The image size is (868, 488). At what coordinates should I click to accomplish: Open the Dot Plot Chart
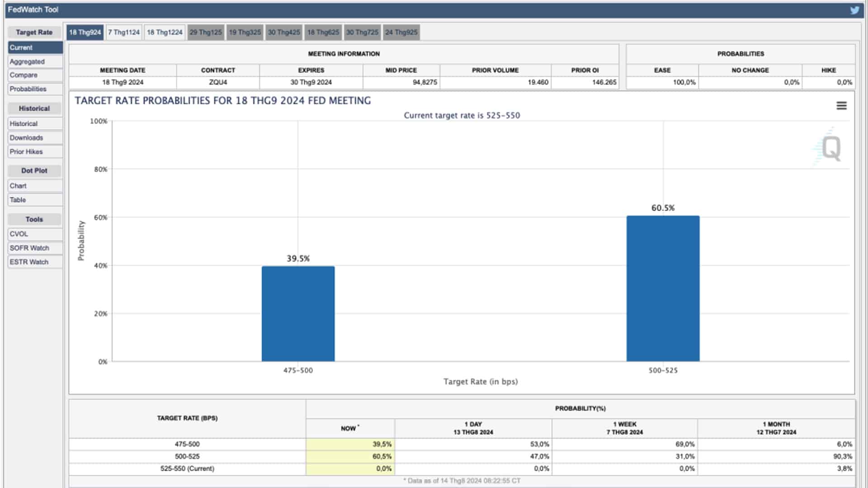click(35, 186)
